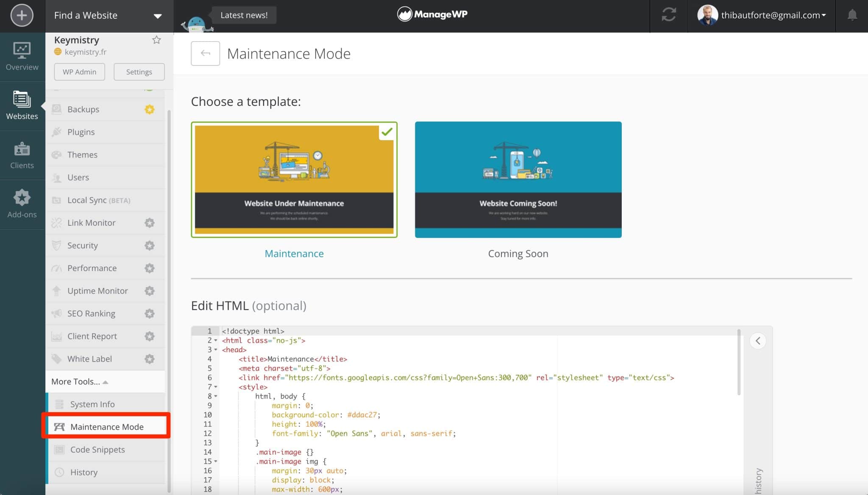The width and height of the screenshot is (868, 495).
Task: Click the refresh sync icon
Action: pyautogui.click(x=669, y=15)
